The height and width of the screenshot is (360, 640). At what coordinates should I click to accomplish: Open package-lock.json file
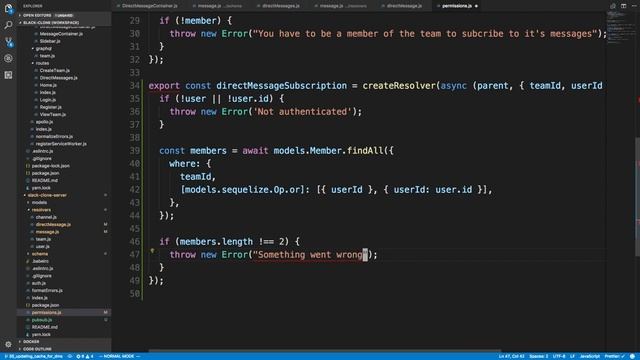pos(51,166)
